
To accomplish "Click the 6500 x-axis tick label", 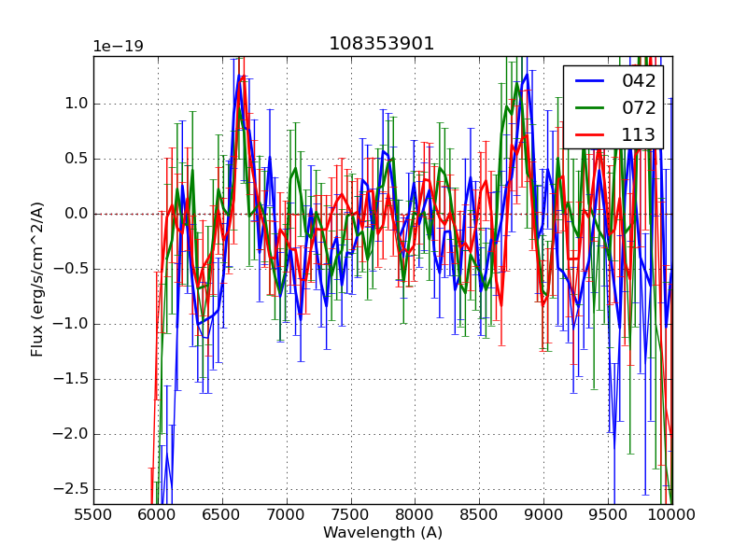I will pyautogui.click(x=222, y=514).
